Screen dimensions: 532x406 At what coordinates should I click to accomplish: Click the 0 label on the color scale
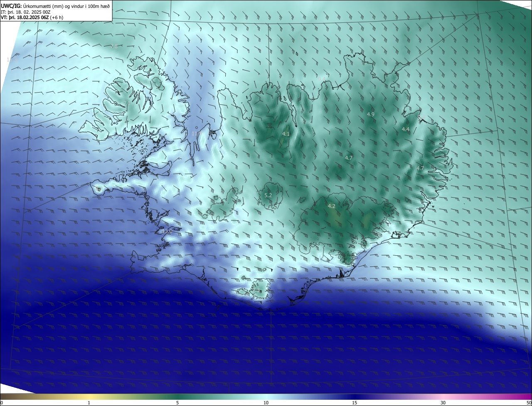coord(2,403)
